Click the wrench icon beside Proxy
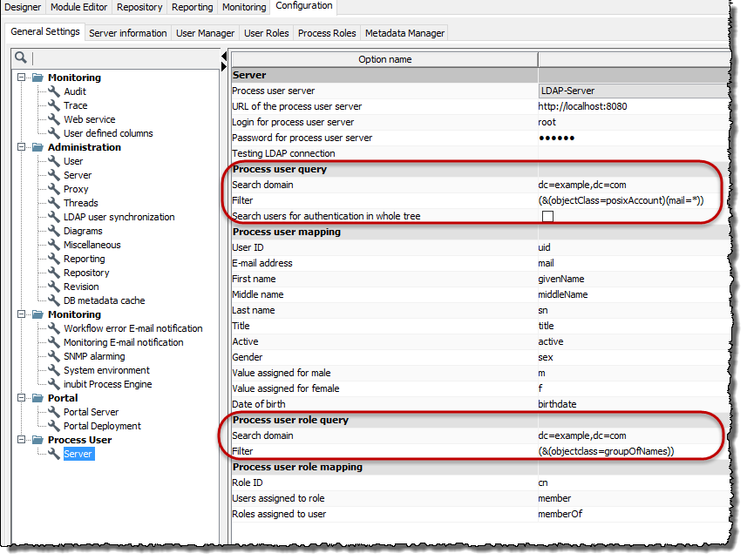The image size is (747, 560). [54, 189]
